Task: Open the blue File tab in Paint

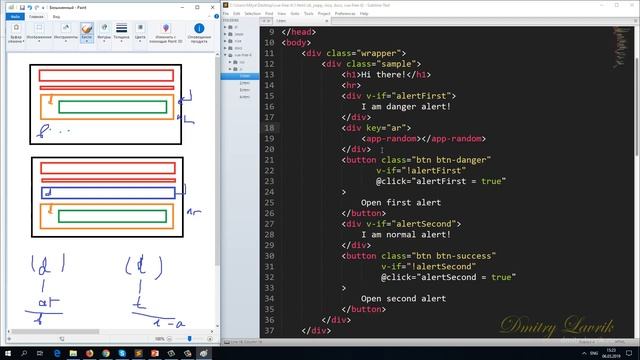Action: (15, 17)
